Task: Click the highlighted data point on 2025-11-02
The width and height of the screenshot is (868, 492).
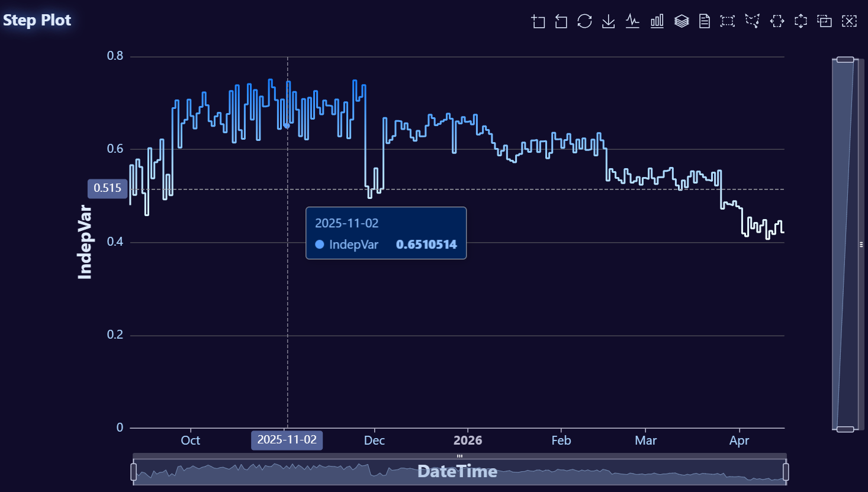Action: pyautogui.click(x=287, y=126)
